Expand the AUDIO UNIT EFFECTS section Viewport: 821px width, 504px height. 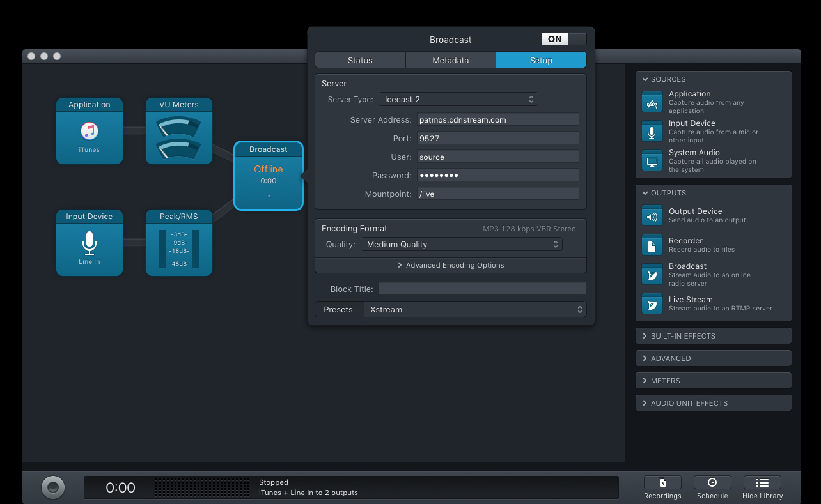click(714, 403)
